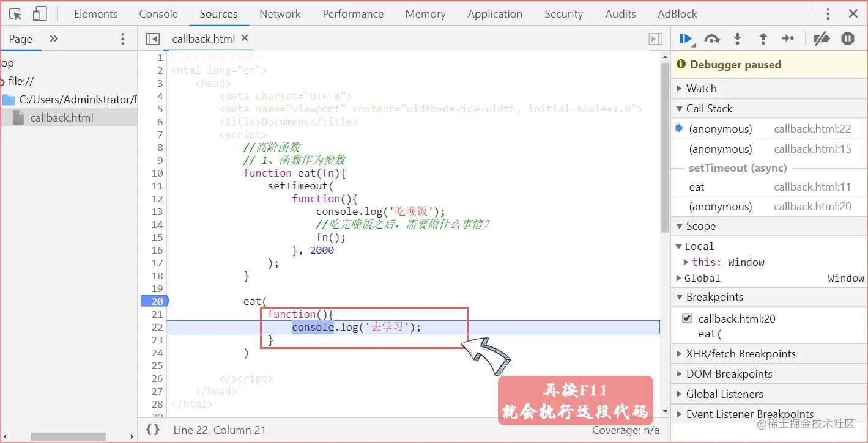Click the Step to next statement icon
868x443 pixels.
pos(788,38)
